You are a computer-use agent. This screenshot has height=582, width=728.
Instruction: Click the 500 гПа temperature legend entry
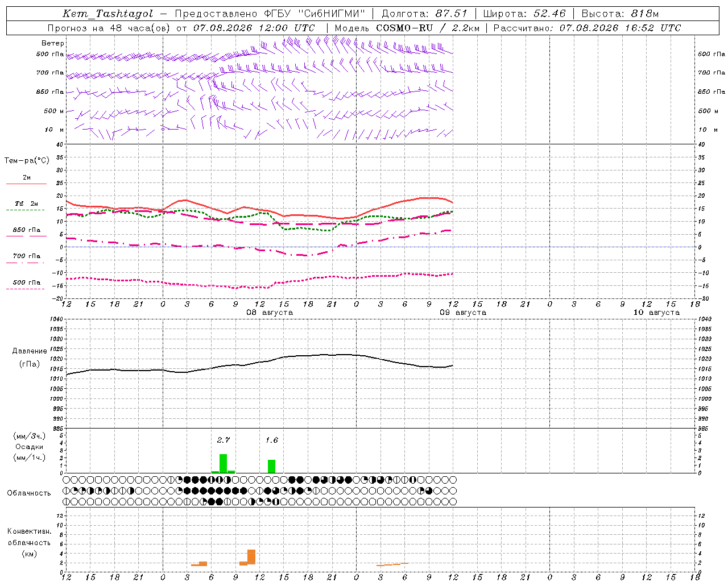tap(27, 282)
